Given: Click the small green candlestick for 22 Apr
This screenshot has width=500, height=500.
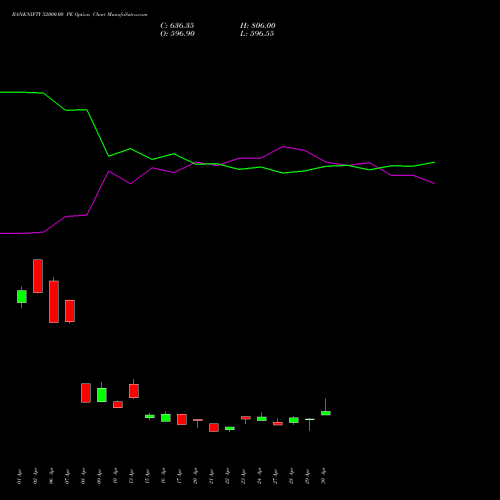Looking at the screenshot, I should (230, 428).
